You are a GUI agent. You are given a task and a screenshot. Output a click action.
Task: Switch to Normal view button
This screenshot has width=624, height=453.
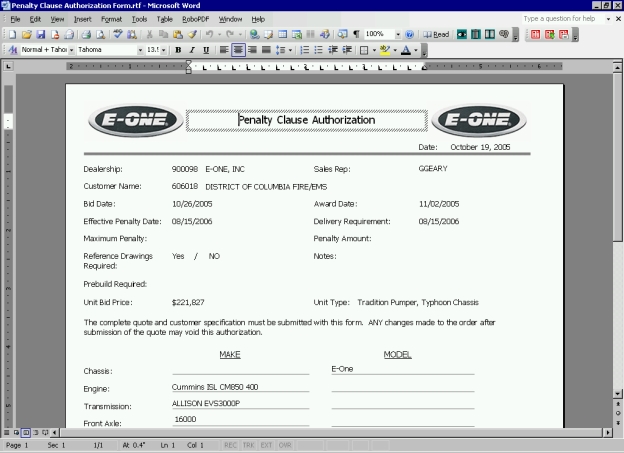point(7,432)
